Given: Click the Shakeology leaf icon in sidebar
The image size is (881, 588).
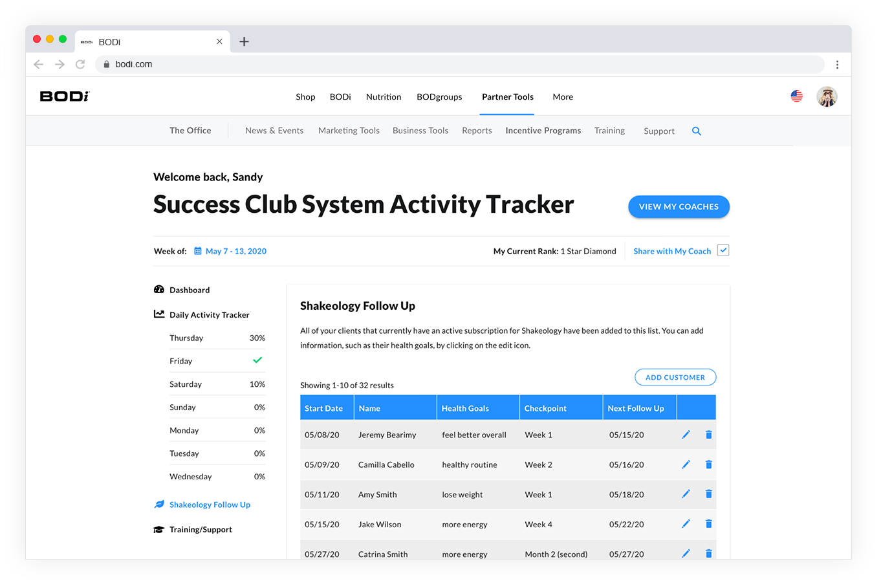Looking at the screenshot, I should point(159,505).
